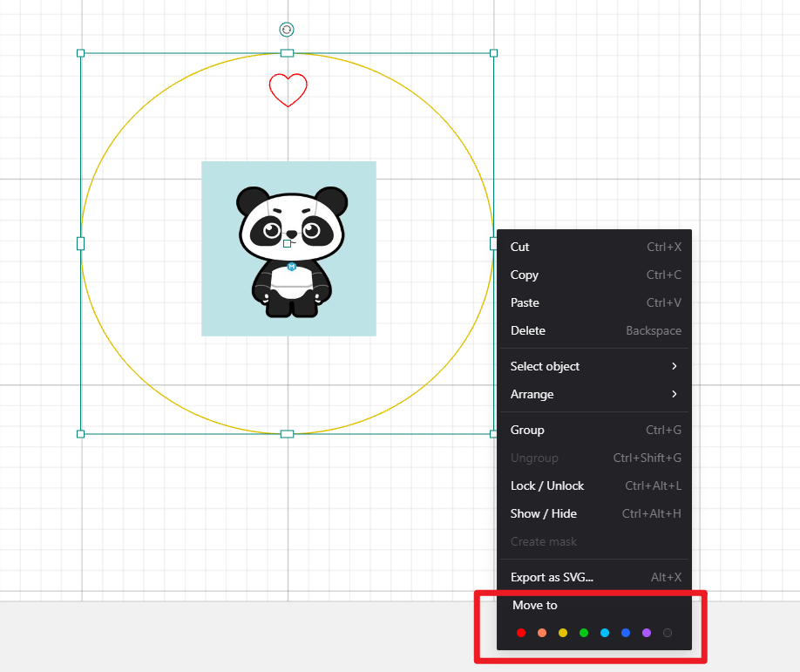Click the rotate handle above the selection
Screen dimensions: 800x672
287,30
